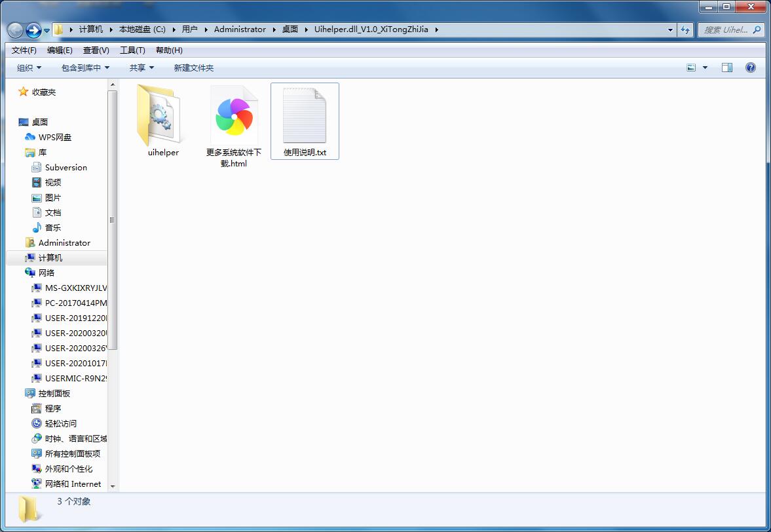Click the status bar folder icon
This screenshot has height=532, width=771.
pyautogui.click(x=28, y=509)
